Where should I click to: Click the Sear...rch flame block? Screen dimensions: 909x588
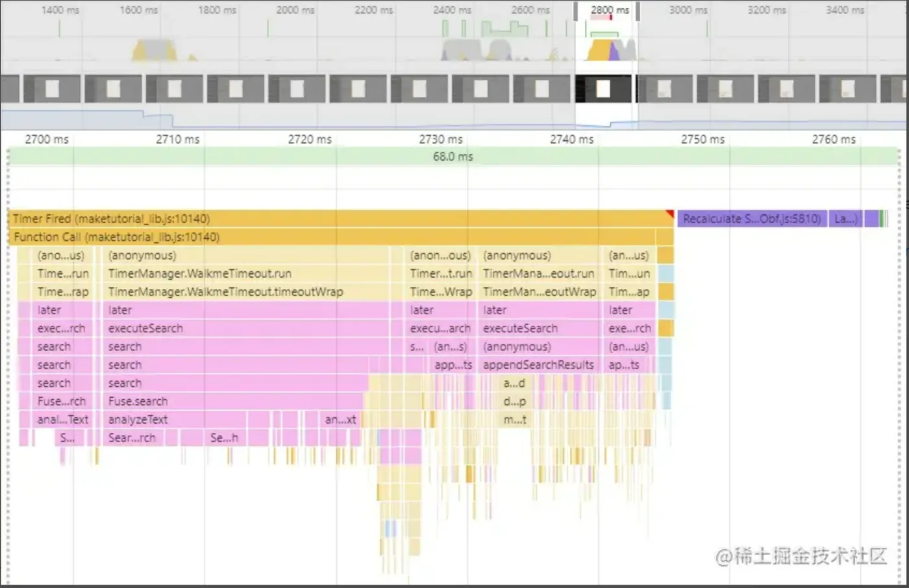(x=132, y=437)
